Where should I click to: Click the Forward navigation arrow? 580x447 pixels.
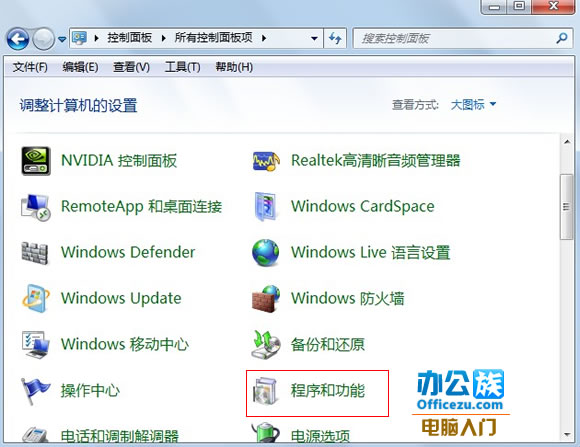43,39
